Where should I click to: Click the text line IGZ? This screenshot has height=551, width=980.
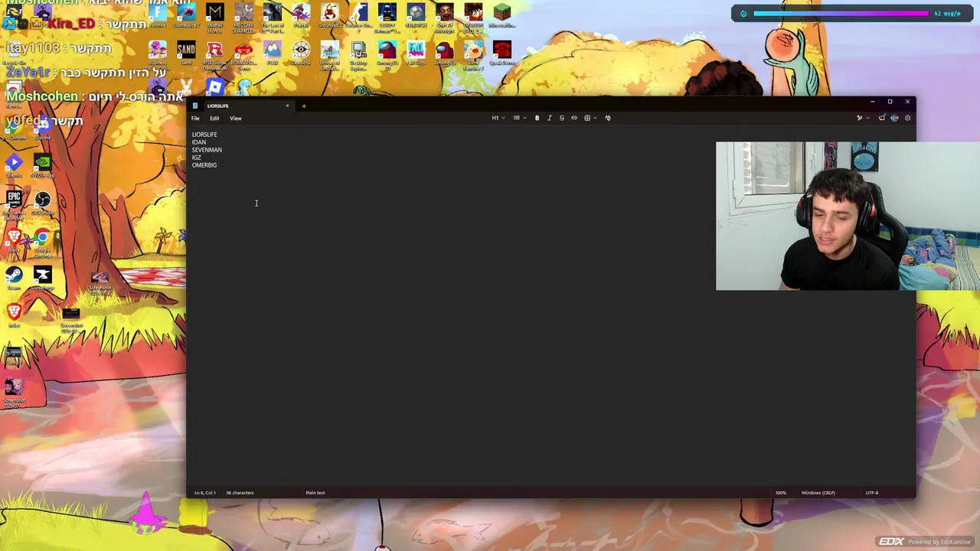coord(197,158)
